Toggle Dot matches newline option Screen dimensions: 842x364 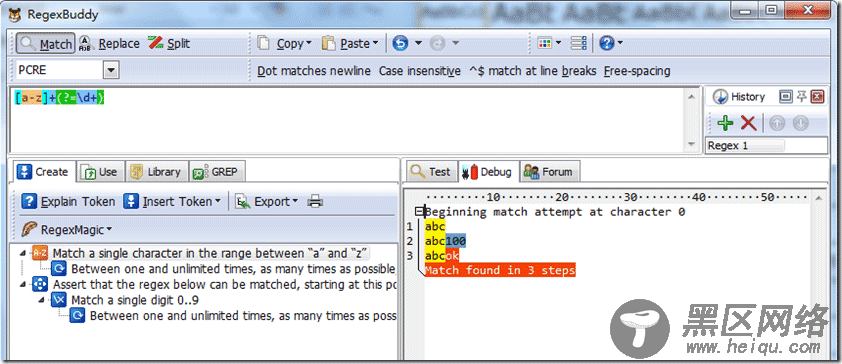tap(314, 71)
